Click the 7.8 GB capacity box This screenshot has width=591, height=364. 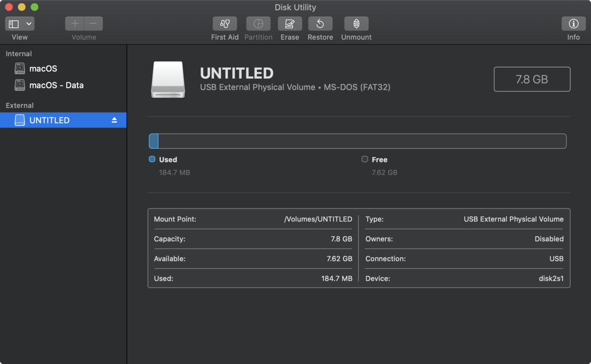532,79
